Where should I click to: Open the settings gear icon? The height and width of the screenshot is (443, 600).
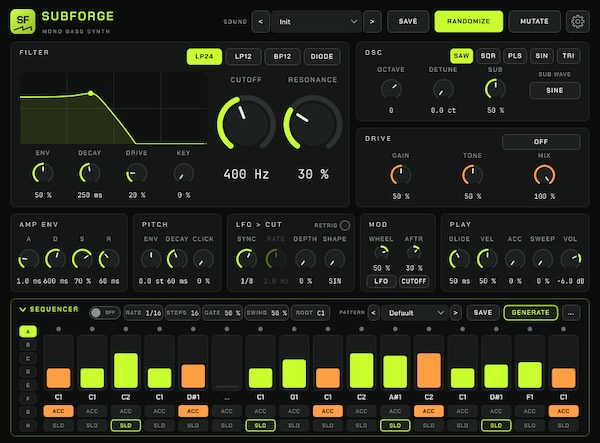click(577, 21)
